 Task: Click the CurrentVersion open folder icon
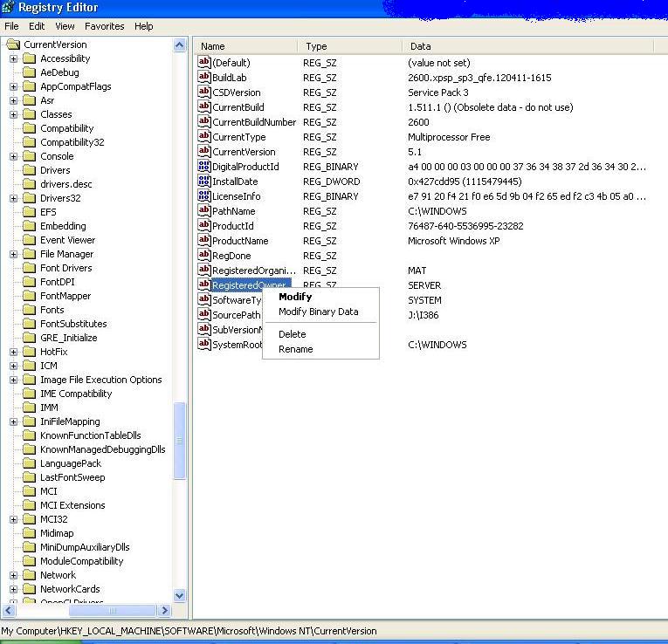click(x=13, y=45)
